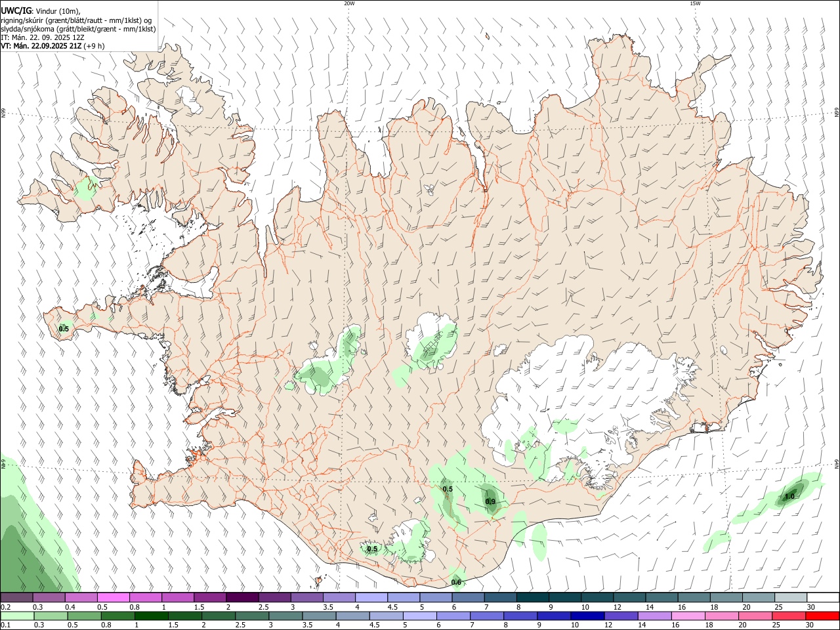840x630 pixels.
Task: Click the 'Vindur (10m)' header label
Action: pos(58,11)
